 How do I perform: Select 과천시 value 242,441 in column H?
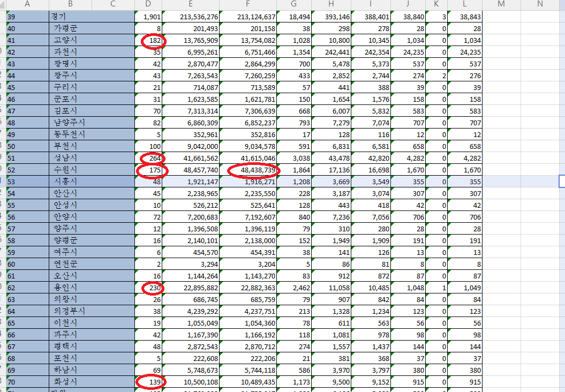(334, 52)
